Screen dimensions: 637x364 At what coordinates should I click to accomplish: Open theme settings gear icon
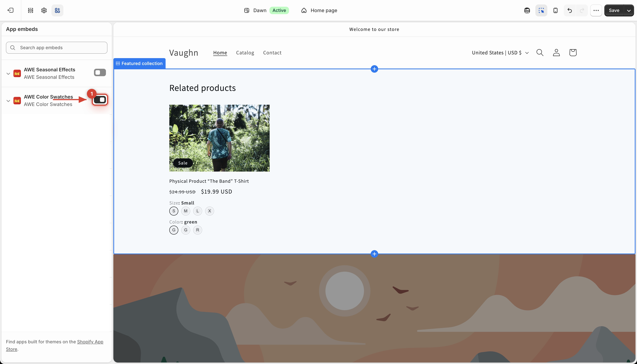(44, 10)
